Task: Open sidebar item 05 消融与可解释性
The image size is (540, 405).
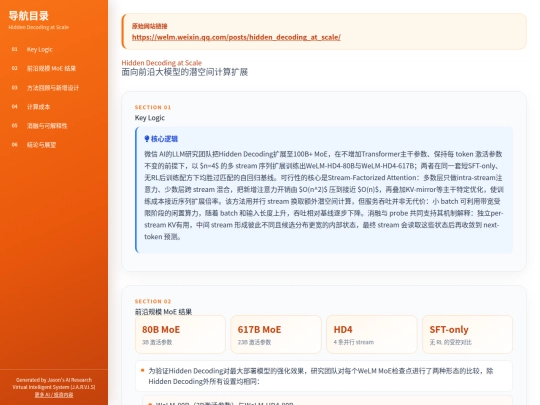Action: coord(47,126)
